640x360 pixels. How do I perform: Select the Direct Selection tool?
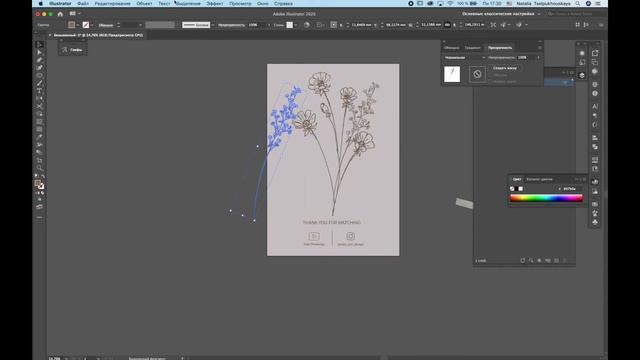tap(39, 52)
